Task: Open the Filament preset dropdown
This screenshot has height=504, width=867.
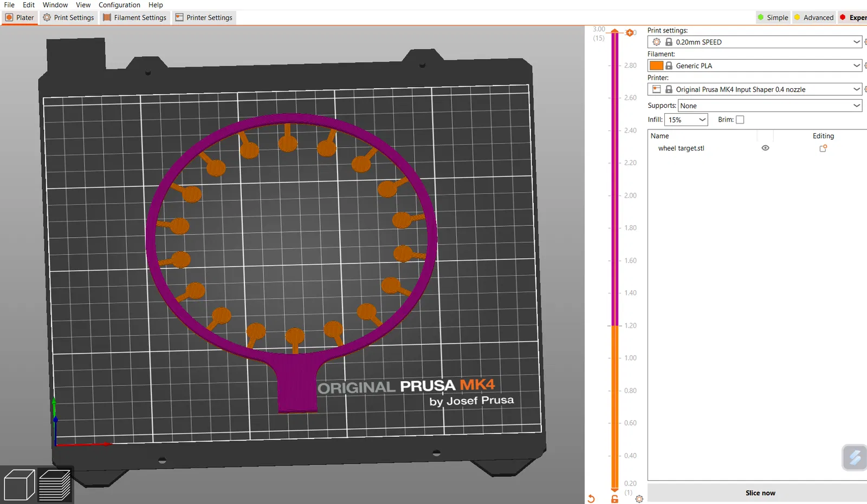Action: (754, 66)
